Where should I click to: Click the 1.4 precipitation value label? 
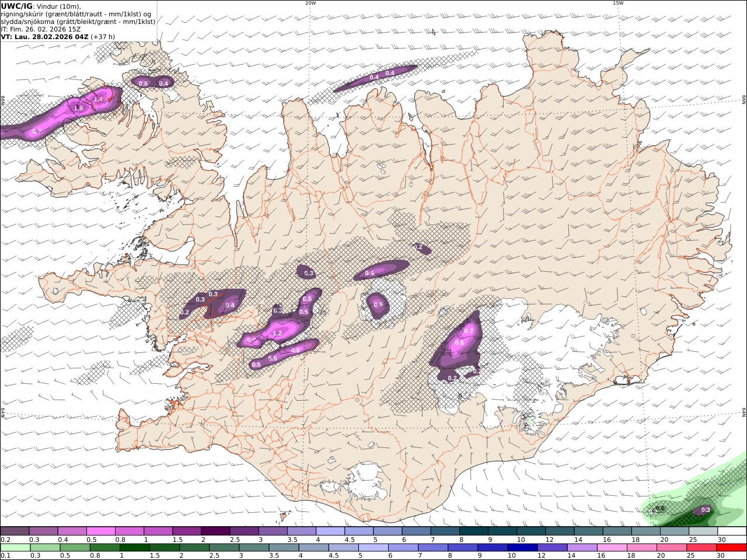click(98, 100)
